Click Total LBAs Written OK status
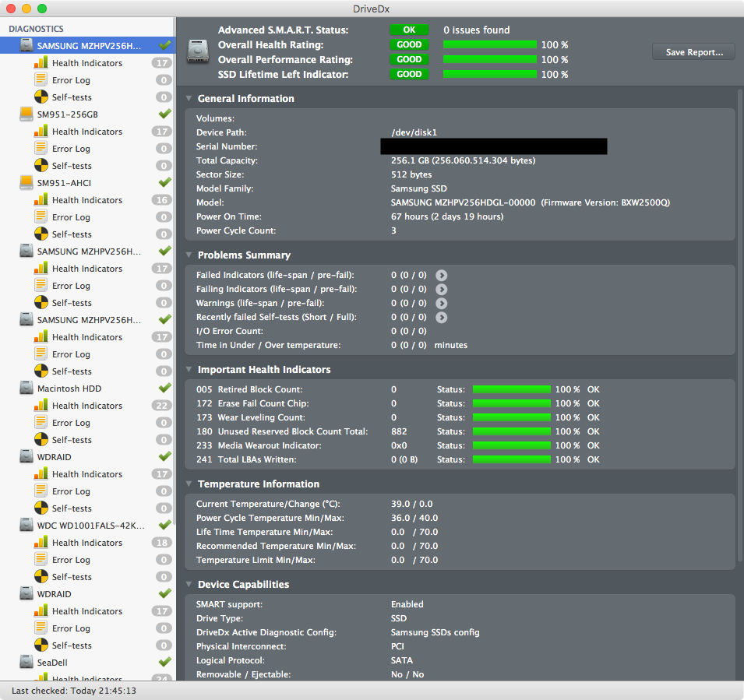744x700 pixels. click(x=593, y=459)
